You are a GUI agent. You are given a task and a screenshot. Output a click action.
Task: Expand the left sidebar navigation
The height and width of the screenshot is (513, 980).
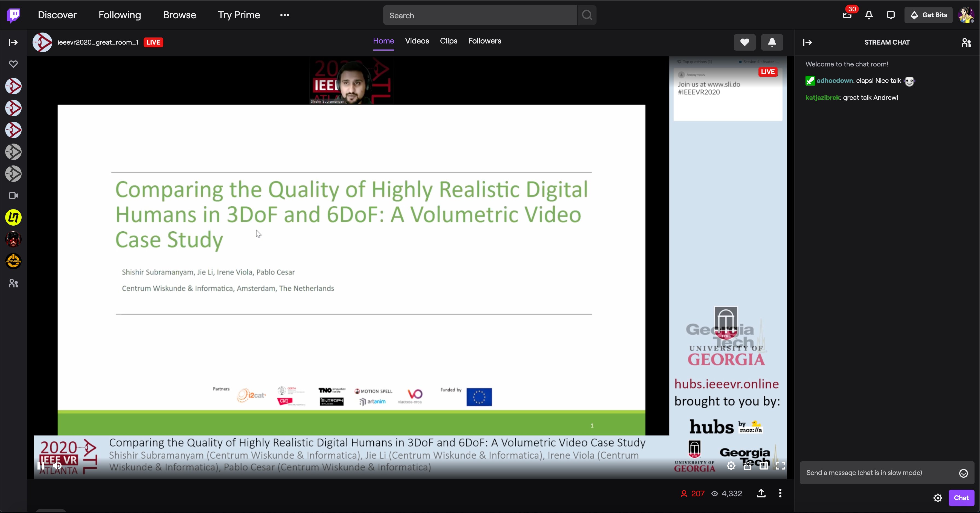[13, 42]
